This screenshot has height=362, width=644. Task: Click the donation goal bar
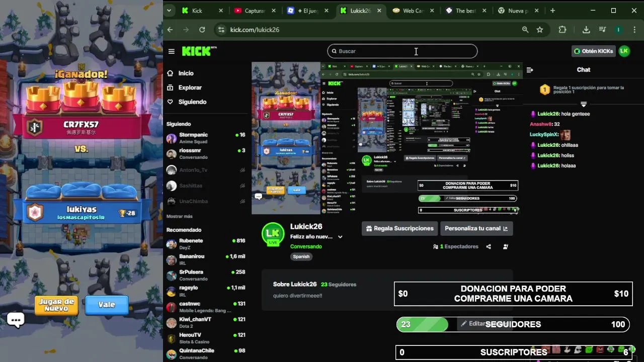513,294
